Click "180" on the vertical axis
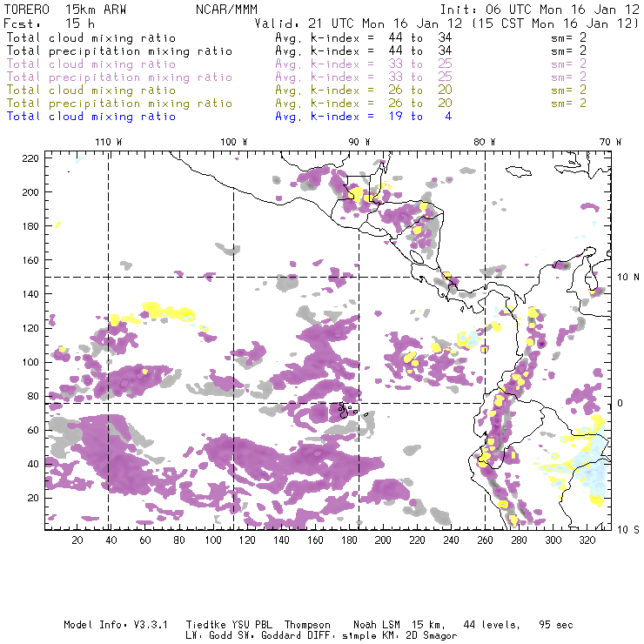This screenshot has width=644, height=644. point(30,226)
